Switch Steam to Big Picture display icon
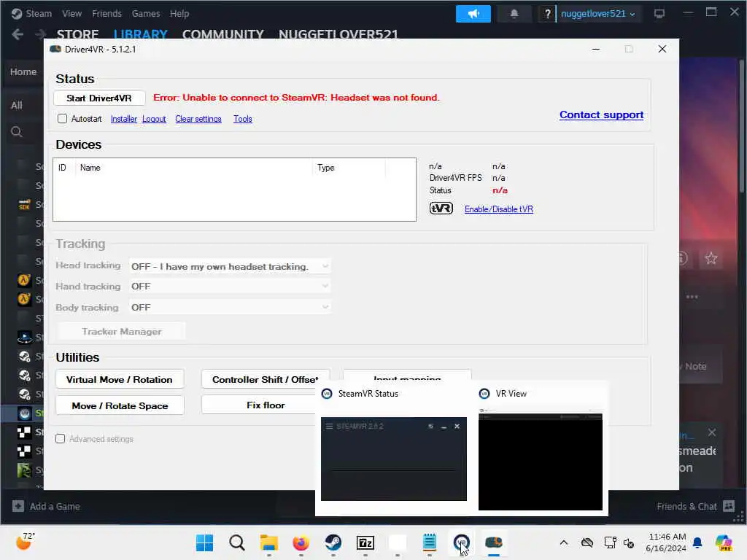The height and width of the screenshot is (560, 747). (659, 13)
